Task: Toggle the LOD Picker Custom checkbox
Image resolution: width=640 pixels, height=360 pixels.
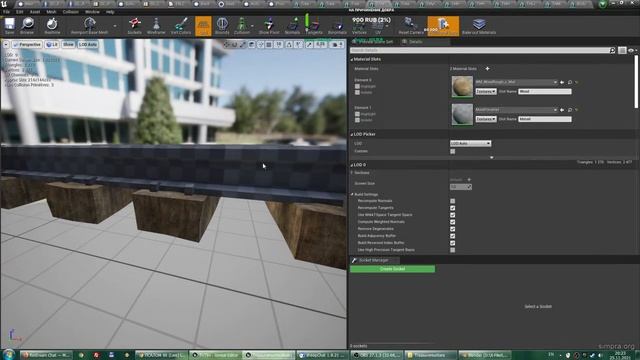Action: click(x=453, y=151)
